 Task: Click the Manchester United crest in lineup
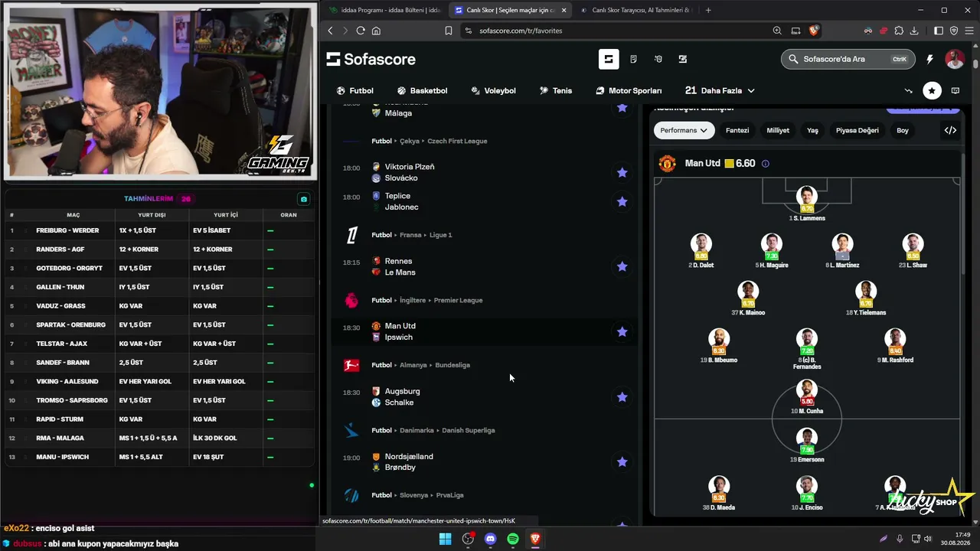coord(667,164)
